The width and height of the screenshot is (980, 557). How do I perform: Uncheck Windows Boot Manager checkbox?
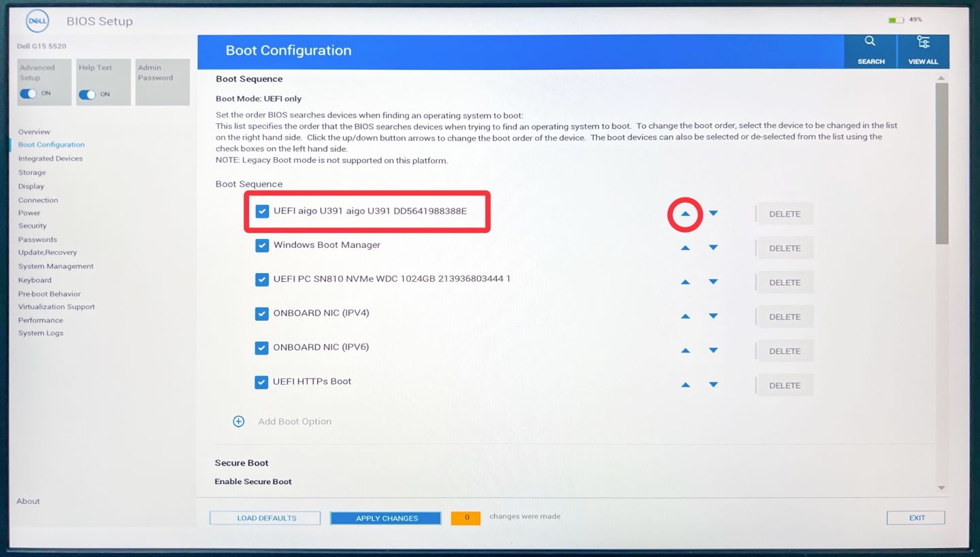coord(262,246)
